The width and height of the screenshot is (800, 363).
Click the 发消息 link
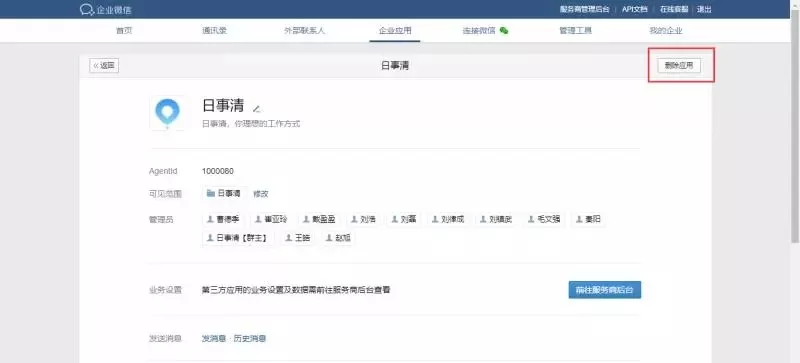pyautogui.click(x=214, y=338)
